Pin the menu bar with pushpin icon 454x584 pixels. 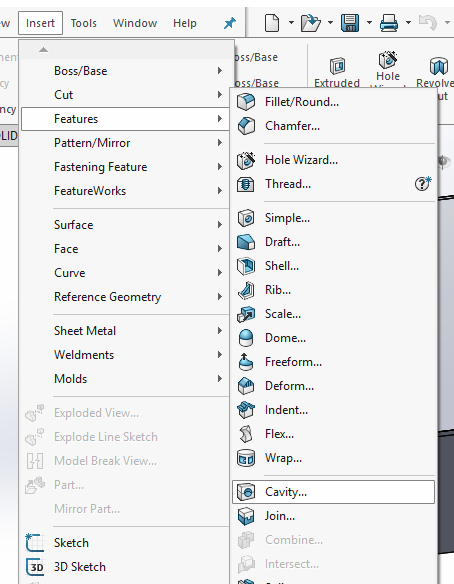pyautogui.click(x=230, y=23)
